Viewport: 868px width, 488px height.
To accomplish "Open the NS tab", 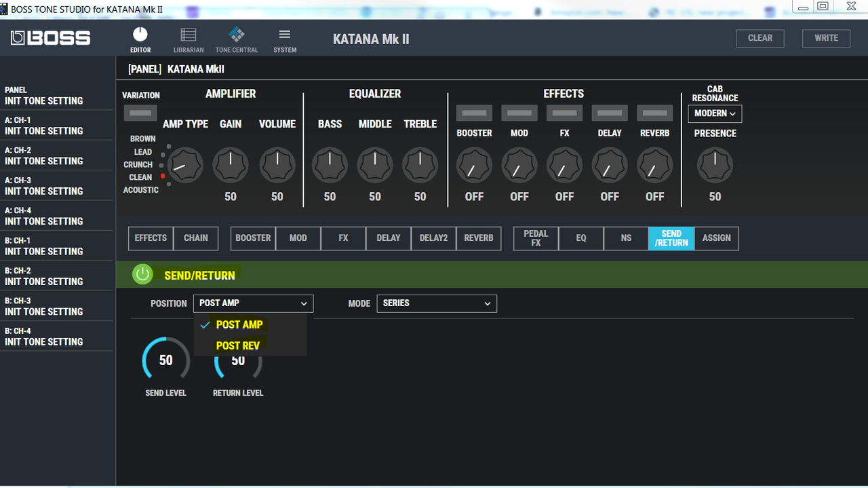I will [x=626, y=238].
